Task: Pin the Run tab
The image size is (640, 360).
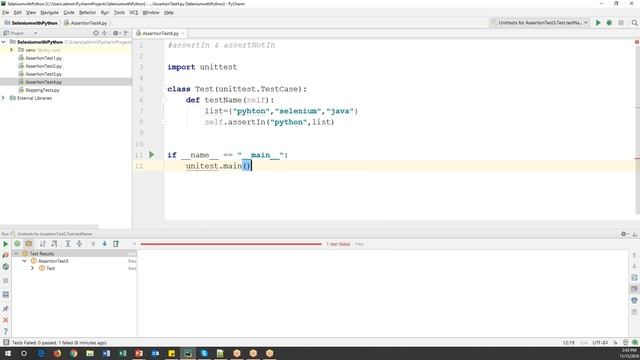Action: (5, 309)
